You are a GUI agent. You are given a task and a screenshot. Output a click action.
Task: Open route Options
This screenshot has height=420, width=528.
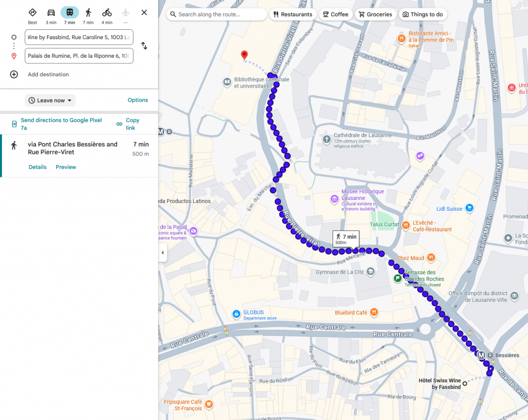coord(138,100)
